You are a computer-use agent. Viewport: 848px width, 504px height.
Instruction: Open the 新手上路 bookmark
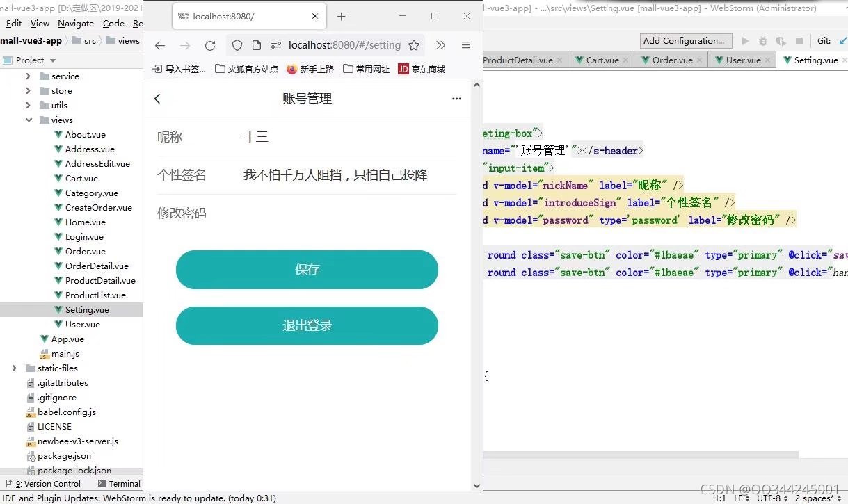(x=310, y=69)
